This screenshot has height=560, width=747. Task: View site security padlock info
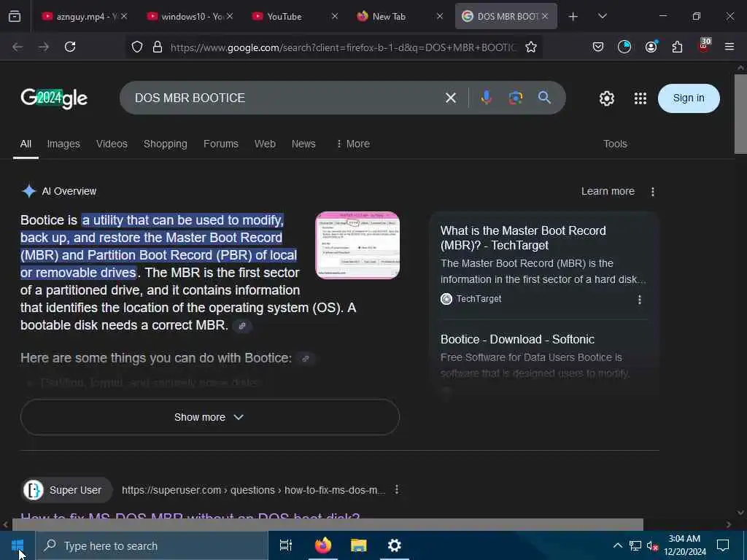(158, 47)
